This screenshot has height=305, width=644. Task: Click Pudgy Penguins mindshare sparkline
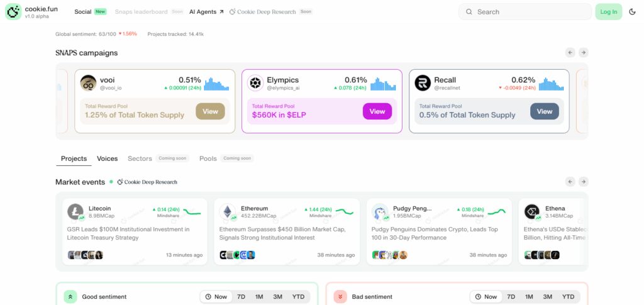pos(497,212)
